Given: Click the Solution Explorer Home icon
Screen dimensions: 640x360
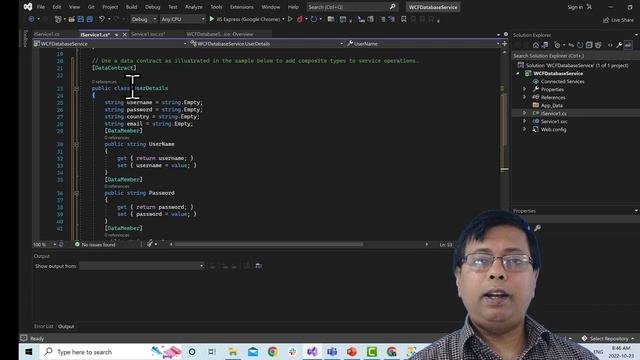Looking at the screenshot, I should [x=536, y=45].
